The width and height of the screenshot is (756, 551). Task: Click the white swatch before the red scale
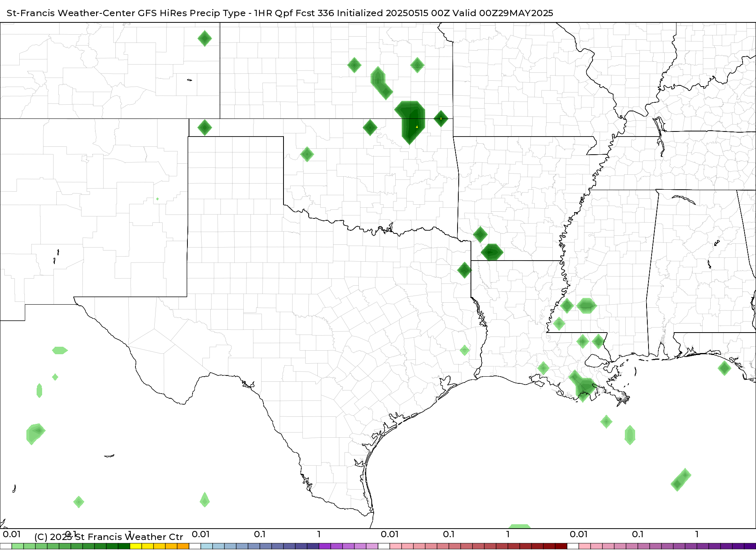[384, 546]
